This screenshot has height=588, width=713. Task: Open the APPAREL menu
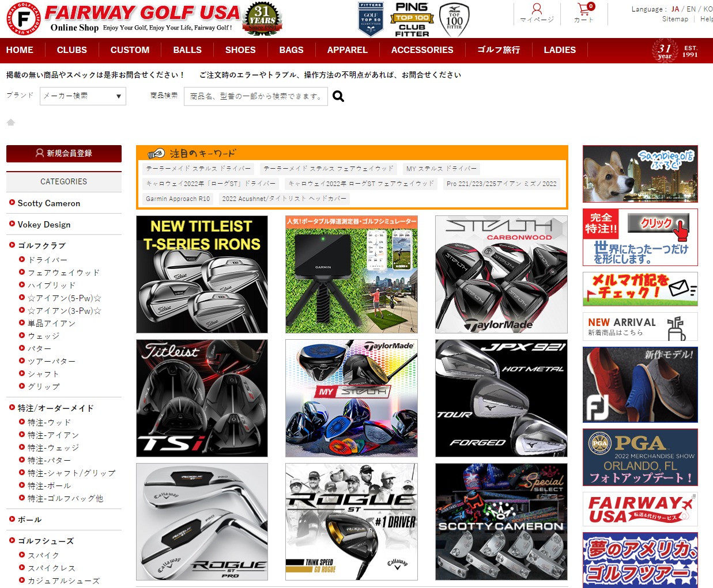pos(348,50)
